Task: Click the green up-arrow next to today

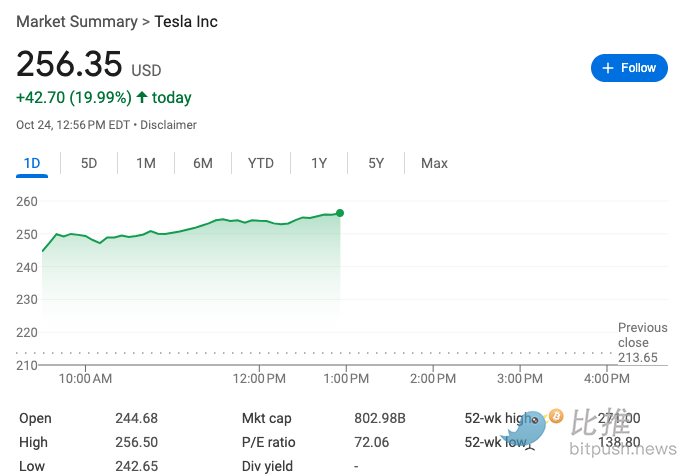Action: click(x=142, y=98)
